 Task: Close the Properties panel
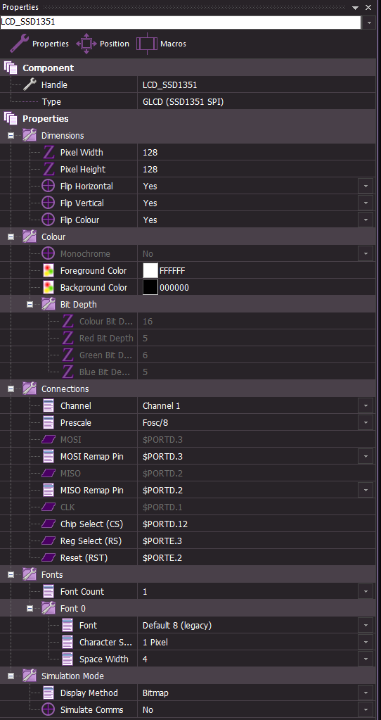[x=368, y=7]
